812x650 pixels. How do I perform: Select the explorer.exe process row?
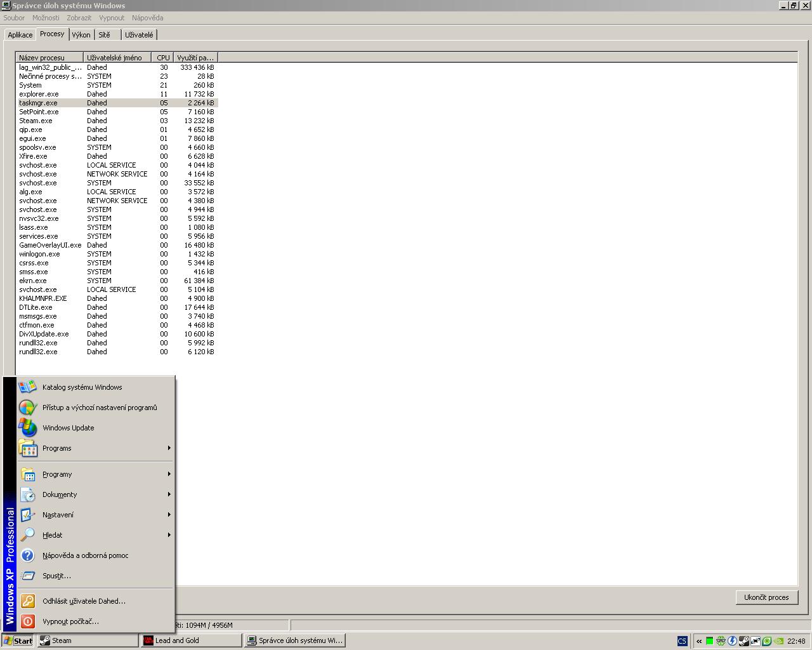[39, 94]
